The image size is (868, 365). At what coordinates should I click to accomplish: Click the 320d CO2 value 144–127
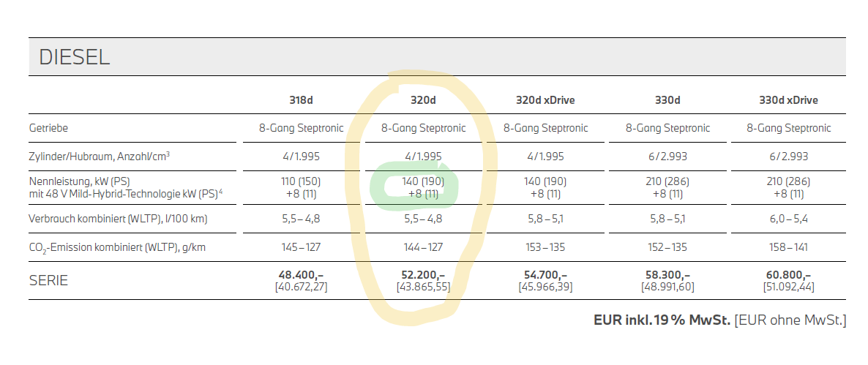point(424,247)
